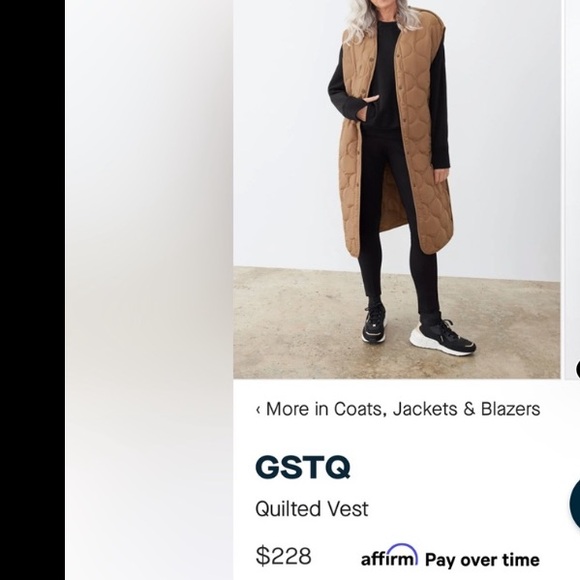Open the GSTQ brand page
Screen dimensions: 580x580
pos(303,467)
